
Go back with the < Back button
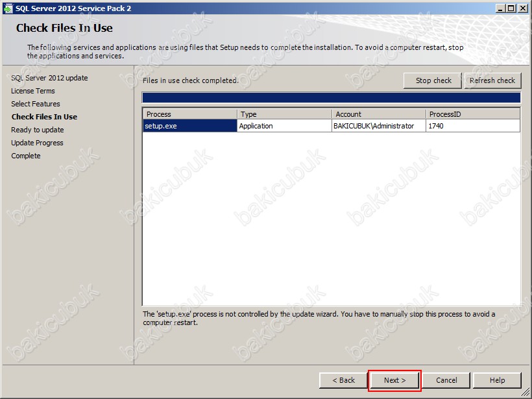[x=343, y=380]
